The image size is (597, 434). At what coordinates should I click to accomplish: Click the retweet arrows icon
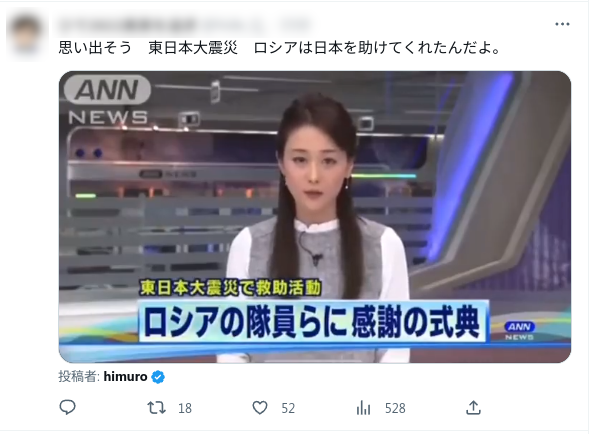156,408
